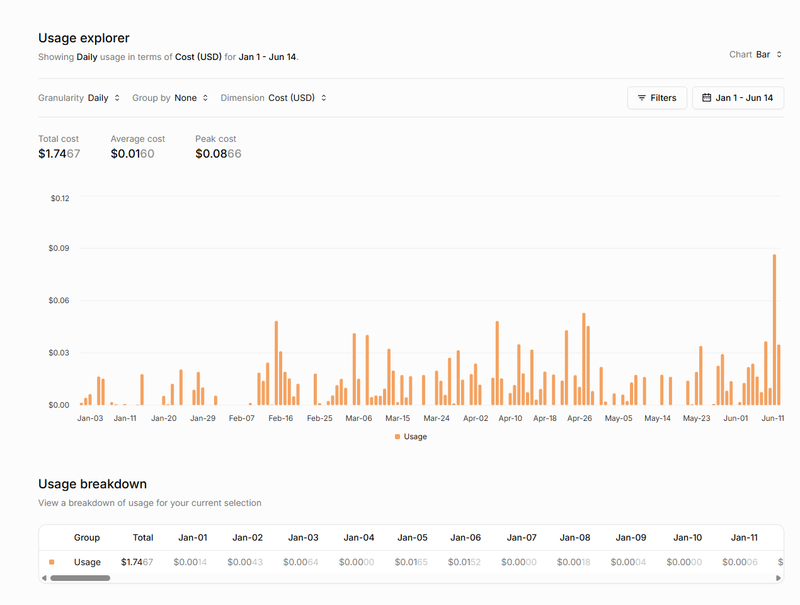The height and width of the screenshot is (605, 800).
Task: Click the tallest bar near Jun-11
Action: (774, 329)
